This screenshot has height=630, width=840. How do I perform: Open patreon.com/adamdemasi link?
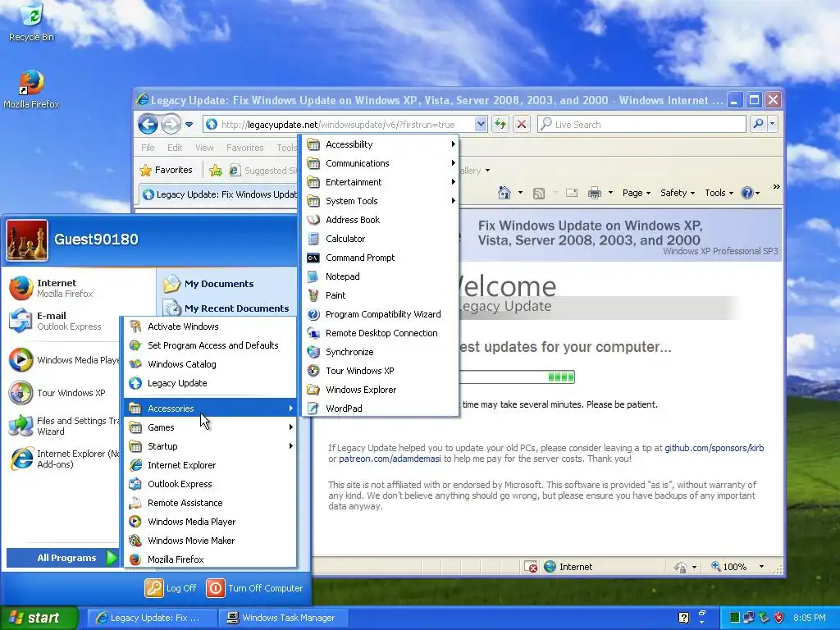(x=390, y=459)
